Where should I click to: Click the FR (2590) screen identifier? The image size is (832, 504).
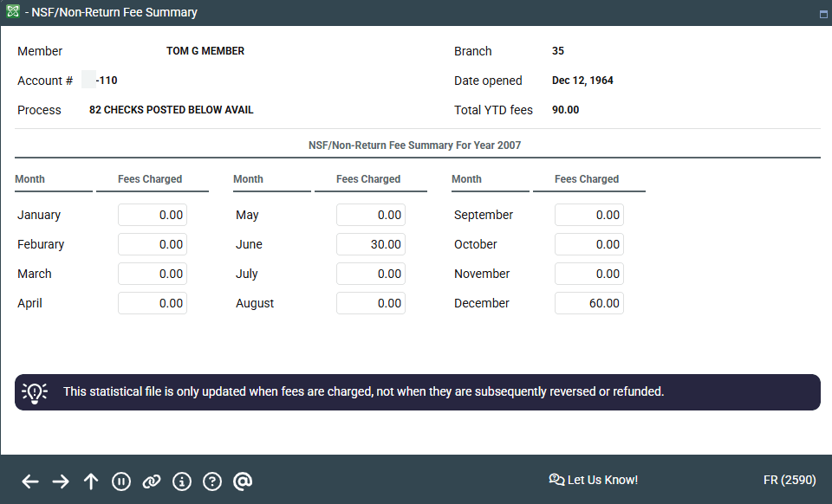click(789, 480)
